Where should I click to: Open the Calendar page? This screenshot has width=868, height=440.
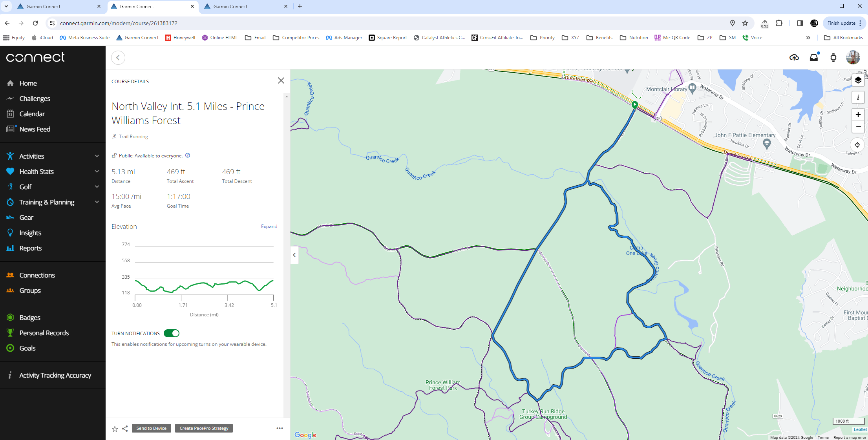click(32, 114)
